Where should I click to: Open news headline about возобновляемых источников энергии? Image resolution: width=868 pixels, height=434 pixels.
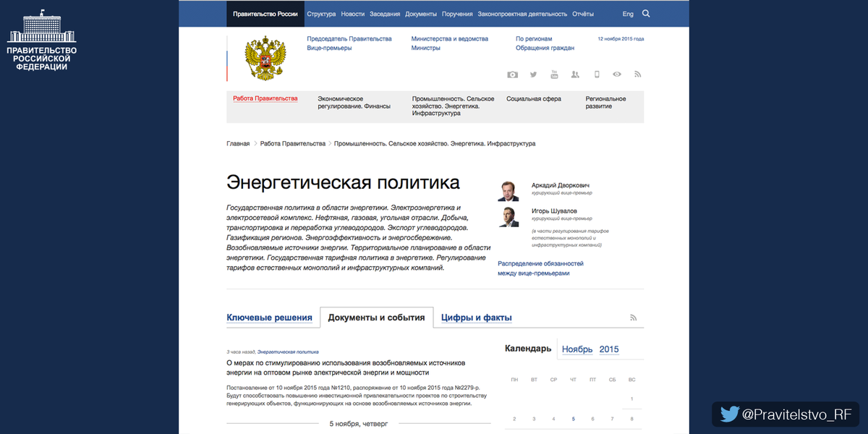pos(346,367)
